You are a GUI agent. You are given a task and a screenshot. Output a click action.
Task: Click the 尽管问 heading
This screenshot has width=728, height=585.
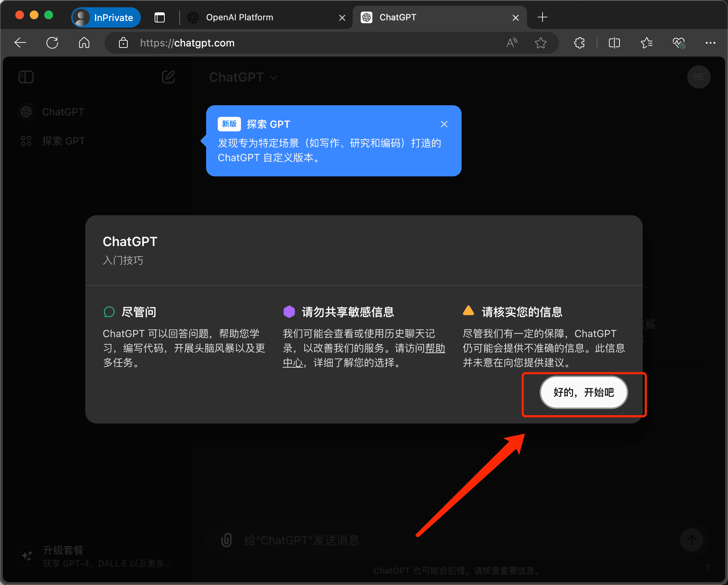tap(139, 312)
